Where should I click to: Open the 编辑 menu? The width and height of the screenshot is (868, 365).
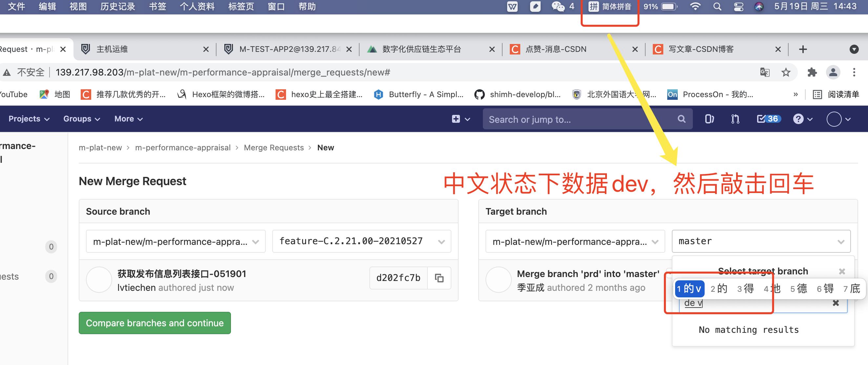[x=47, y=7]
